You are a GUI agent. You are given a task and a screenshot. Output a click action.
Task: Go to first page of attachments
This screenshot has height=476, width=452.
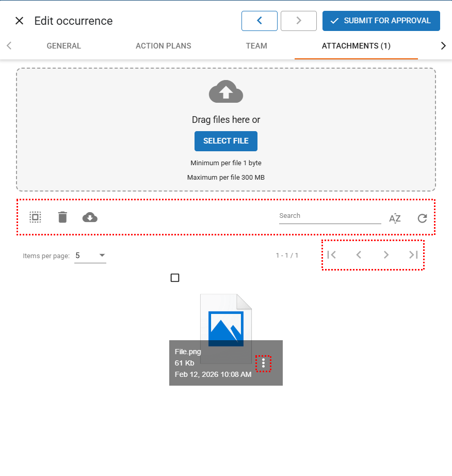(x=332, y=255)
